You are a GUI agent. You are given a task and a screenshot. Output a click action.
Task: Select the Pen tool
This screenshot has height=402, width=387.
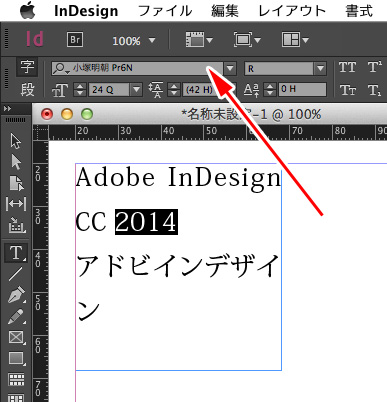click(16, 295)
